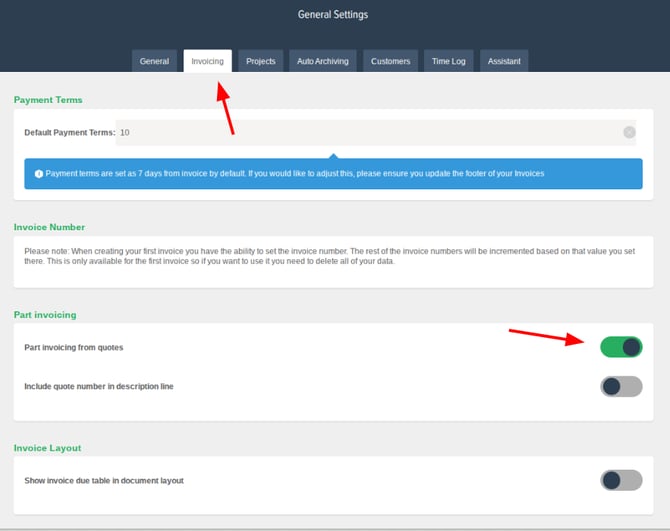
Task: Click the General Settings page title
Action: pos(333,15)
